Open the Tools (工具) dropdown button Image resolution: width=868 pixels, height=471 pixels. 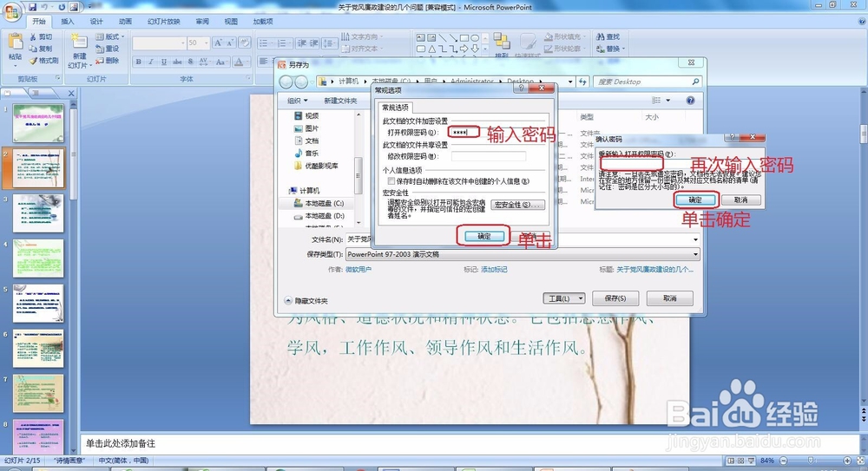(563, 298)
